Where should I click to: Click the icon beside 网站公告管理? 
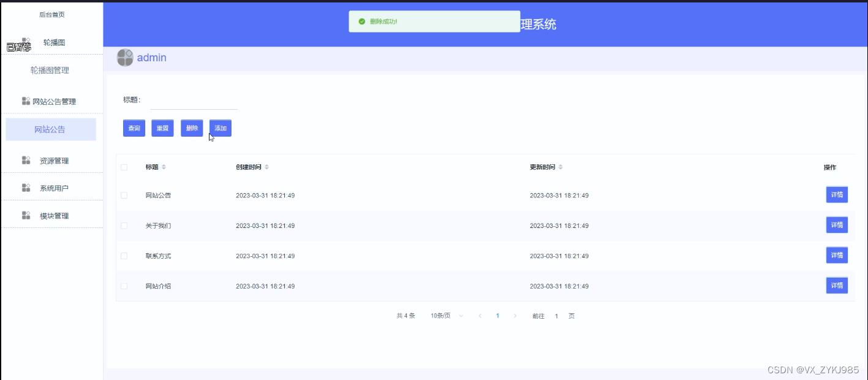click(x=26, y=101)
